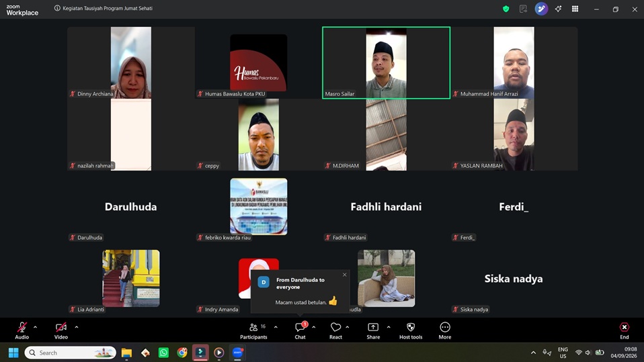This screenshot has height=362, width=644.
Task: Open the purple AI notes pen icon
Action: [541, 9]
